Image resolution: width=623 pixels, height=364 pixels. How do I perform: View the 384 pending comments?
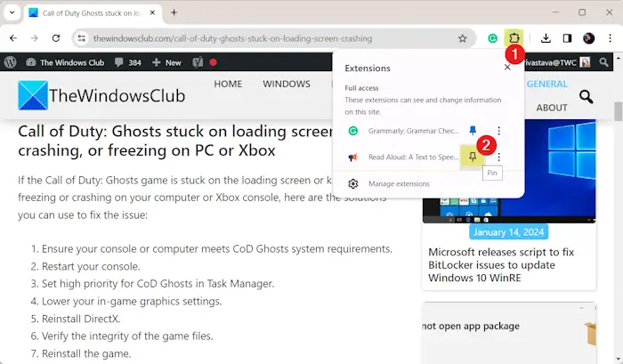point(127,62)
